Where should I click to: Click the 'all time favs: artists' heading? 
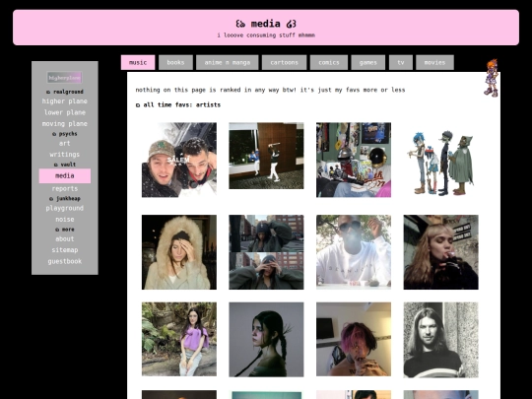[x=178, y=104]
